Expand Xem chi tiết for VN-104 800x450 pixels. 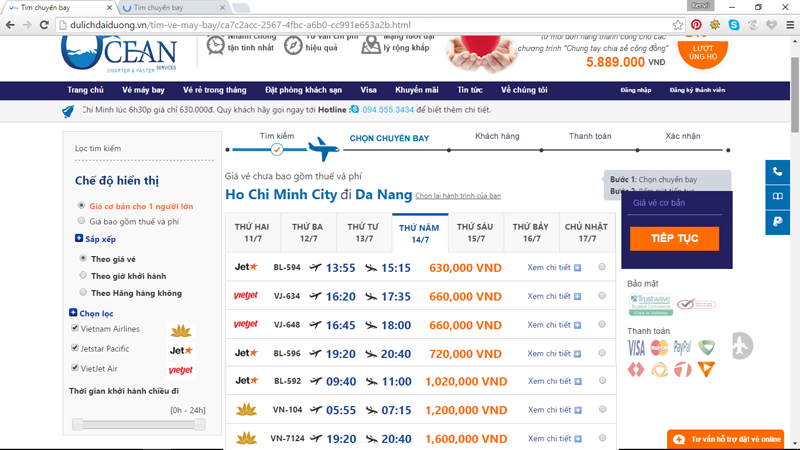pos(555,410)
